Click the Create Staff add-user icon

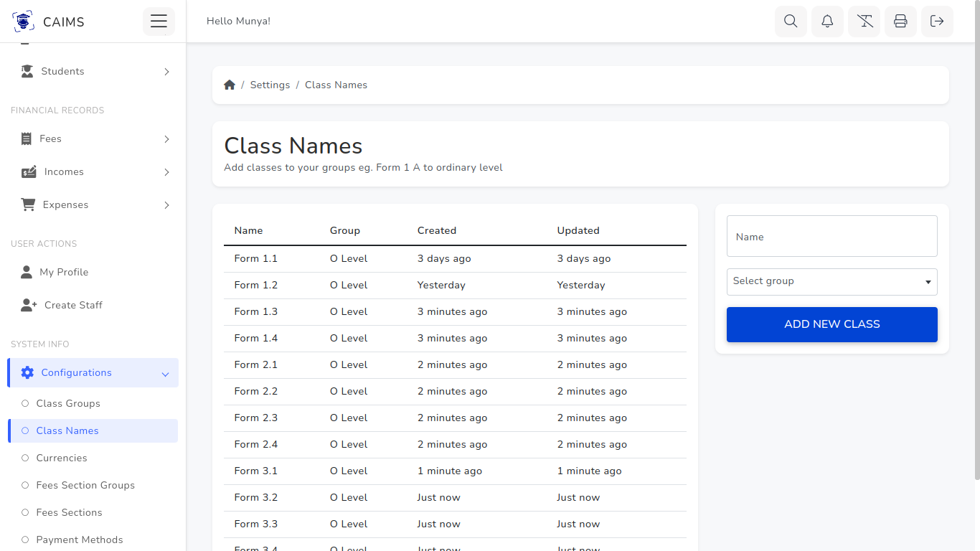(x=29, y=305)
